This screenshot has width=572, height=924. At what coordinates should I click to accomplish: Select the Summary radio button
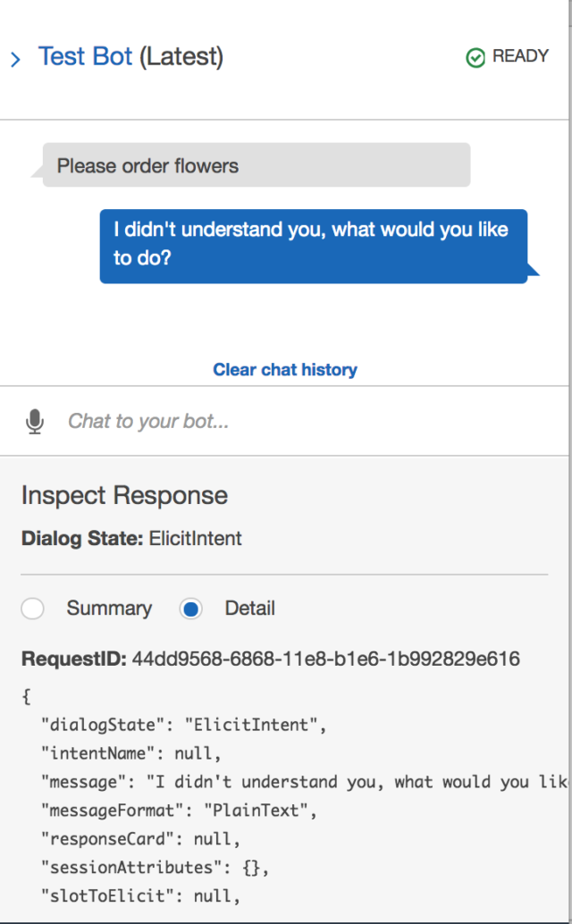tap(33, 609)
